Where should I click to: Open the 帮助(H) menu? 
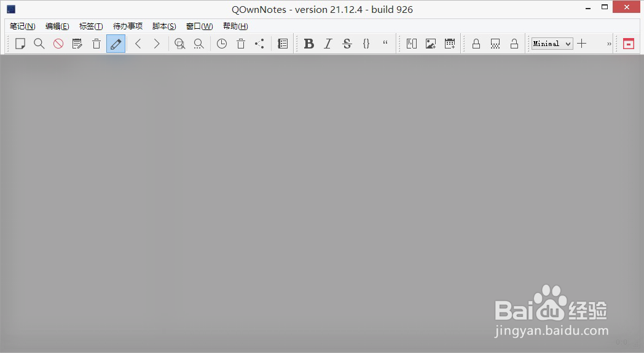(x=235, y=26)
